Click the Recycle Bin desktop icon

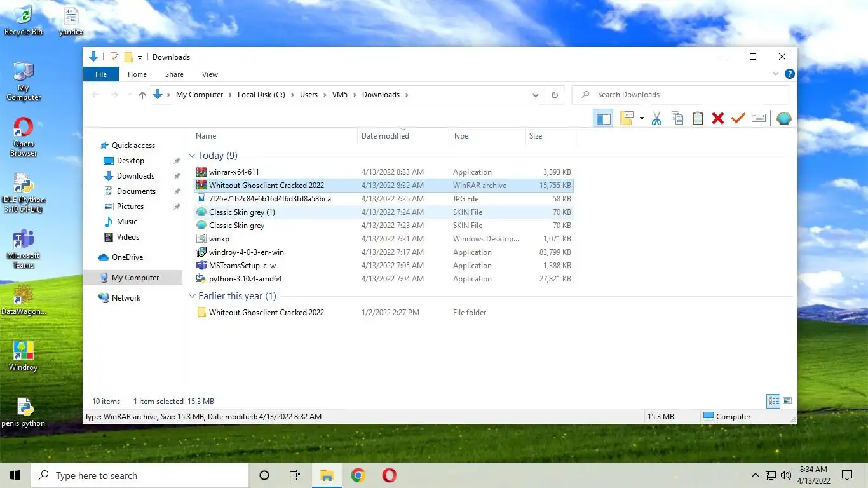click(x=24, y=20)
